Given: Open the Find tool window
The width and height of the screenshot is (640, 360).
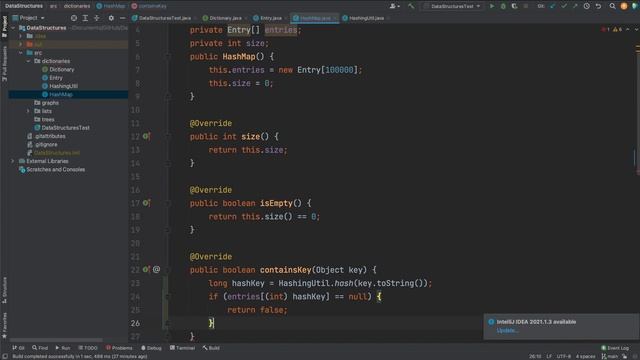Looking at the screenshot, I should pyautogui.click(x=40, y=348).
